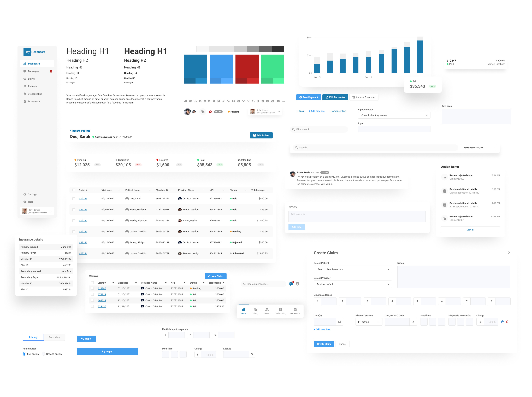Viewport: 532px width, 397px height.
Task: Tick the checkbox for claim #65346
Action: [x=74, y=209]
